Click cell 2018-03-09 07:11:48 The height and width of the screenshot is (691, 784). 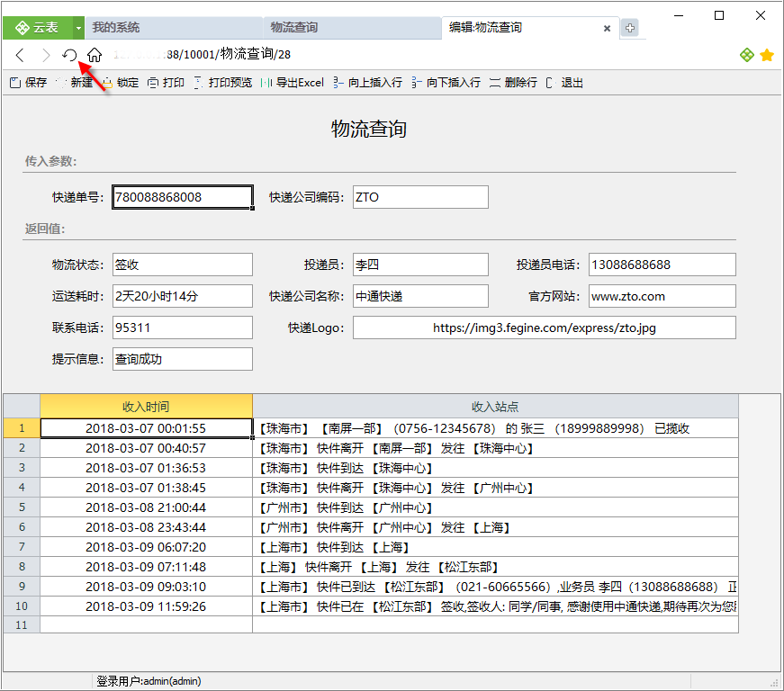pos(146,567)
